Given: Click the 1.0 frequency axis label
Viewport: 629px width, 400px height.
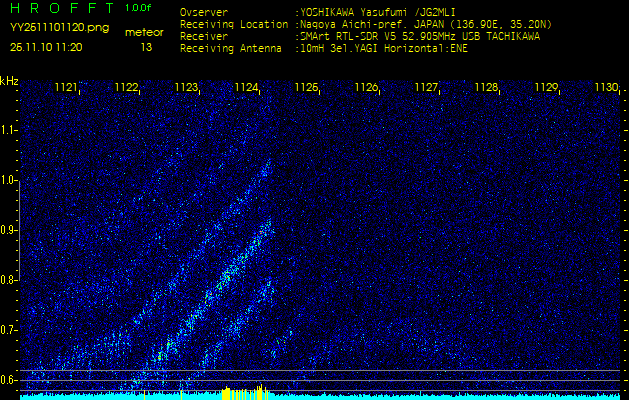Looking at the screenshot, I should (x=8, y=180).
